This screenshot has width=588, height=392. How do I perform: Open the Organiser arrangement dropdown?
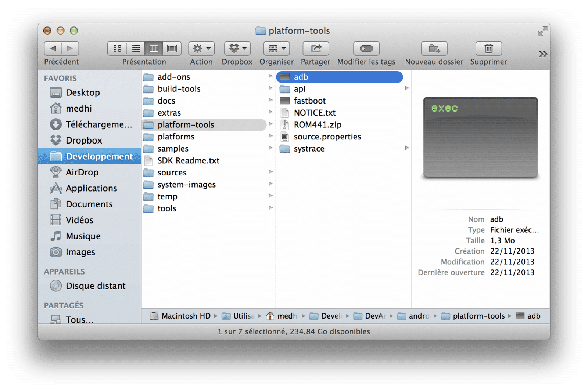pyautogui.click(x=276, y=48)
